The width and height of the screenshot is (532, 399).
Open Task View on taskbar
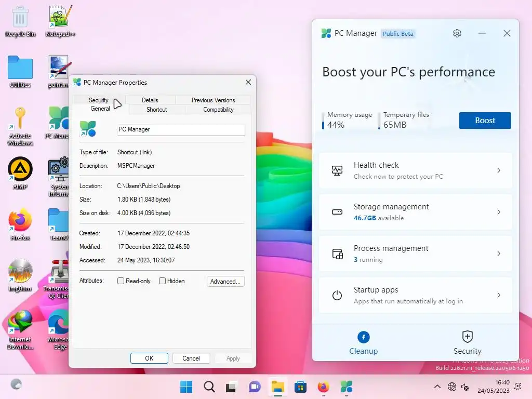231,387
